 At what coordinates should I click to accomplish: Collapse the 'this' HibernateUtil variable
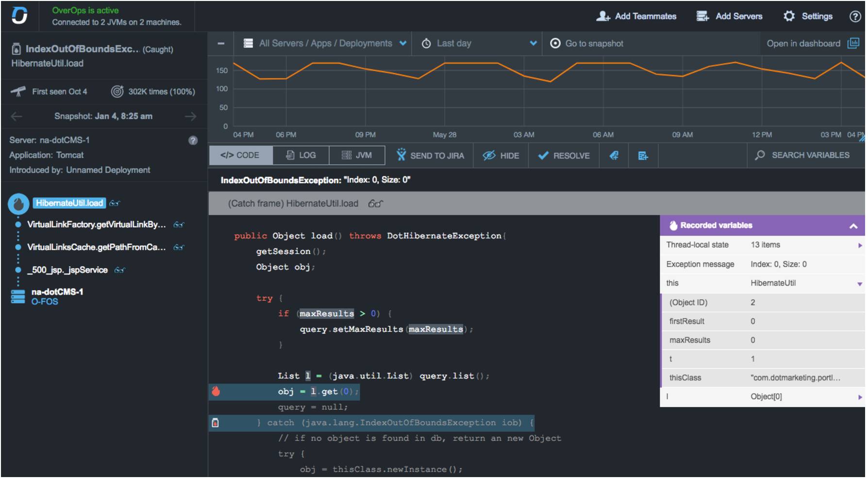tap(859, 284)
